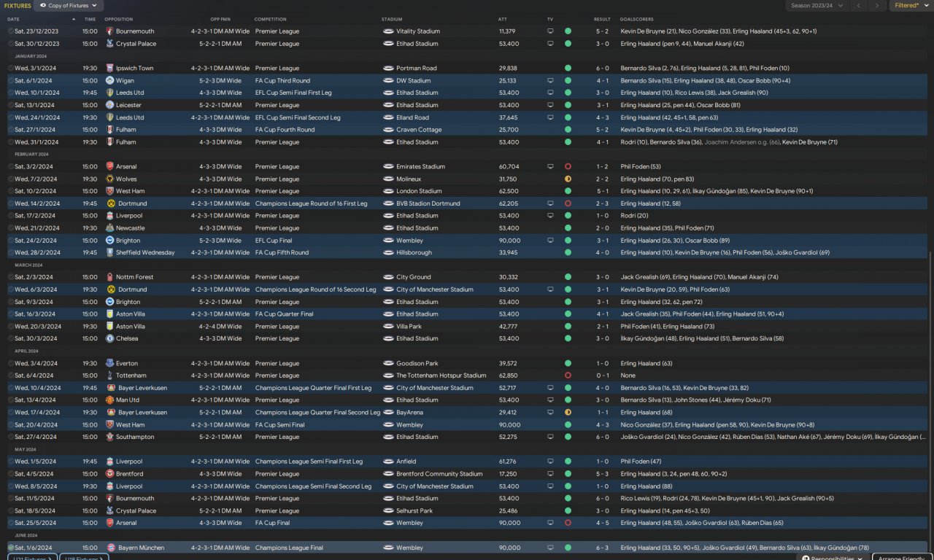934x560 pixels.
Task: Tick the selection circle for Fulham 31/1/2024
Action: coord(11,142)
